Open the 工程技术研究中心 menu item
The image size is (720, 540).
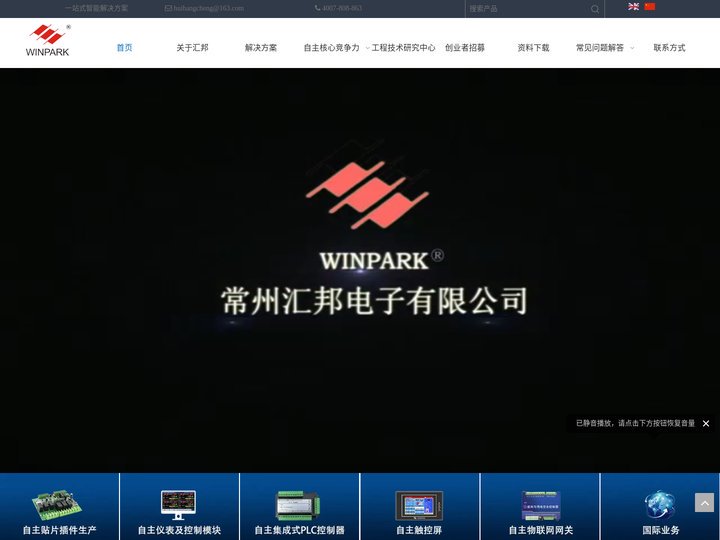[403, 48]
